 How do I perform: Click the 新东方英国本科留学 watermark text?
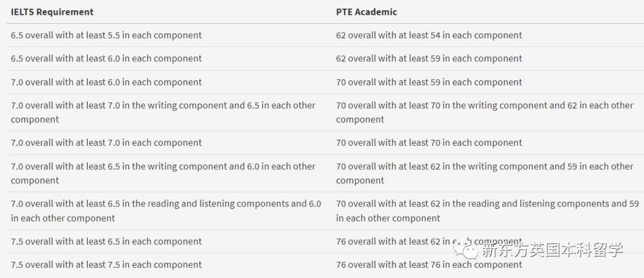tap(552, 249)
